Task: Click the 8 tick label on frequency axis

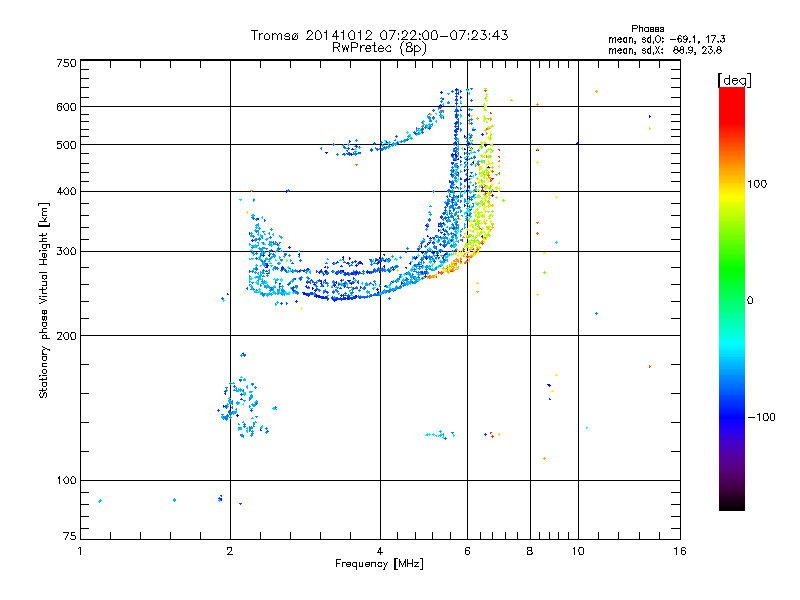Action: coord(530,551)
